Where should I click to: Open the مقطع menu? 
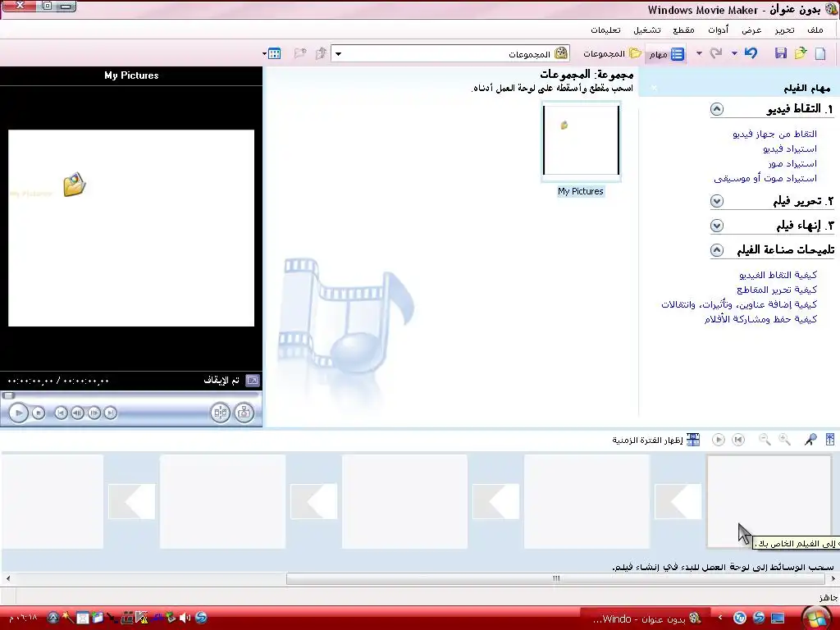pos(683,30)
